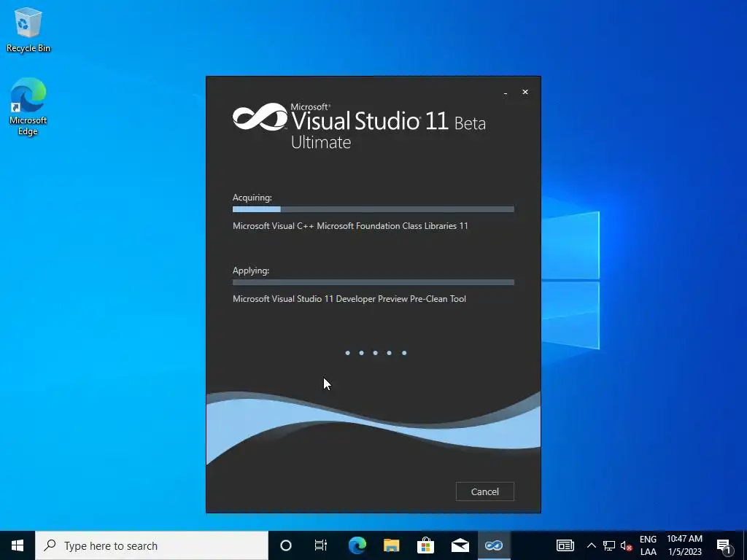Open the Recycle Bin desktop icon
Screen dimensions: 747x560
(28, 31)
